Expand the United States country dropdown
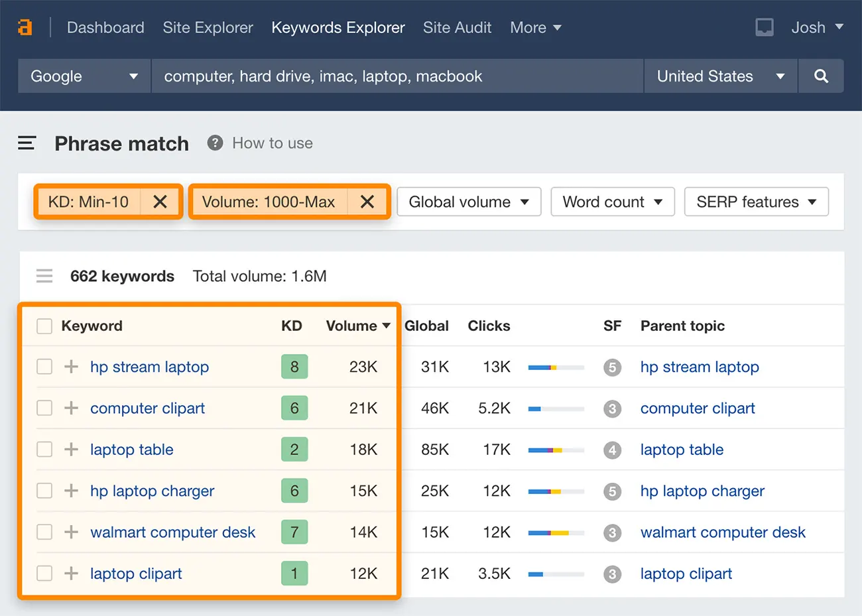Screen dimensions: 862x616 [720, 76]
